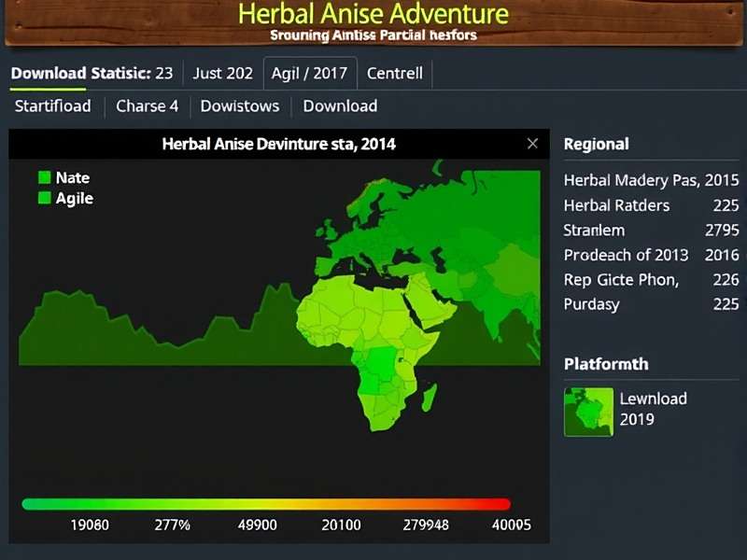The height and width of the screenshot is (560, 747).
Task: Toggle the Nate legend green square
Action: 44,177
